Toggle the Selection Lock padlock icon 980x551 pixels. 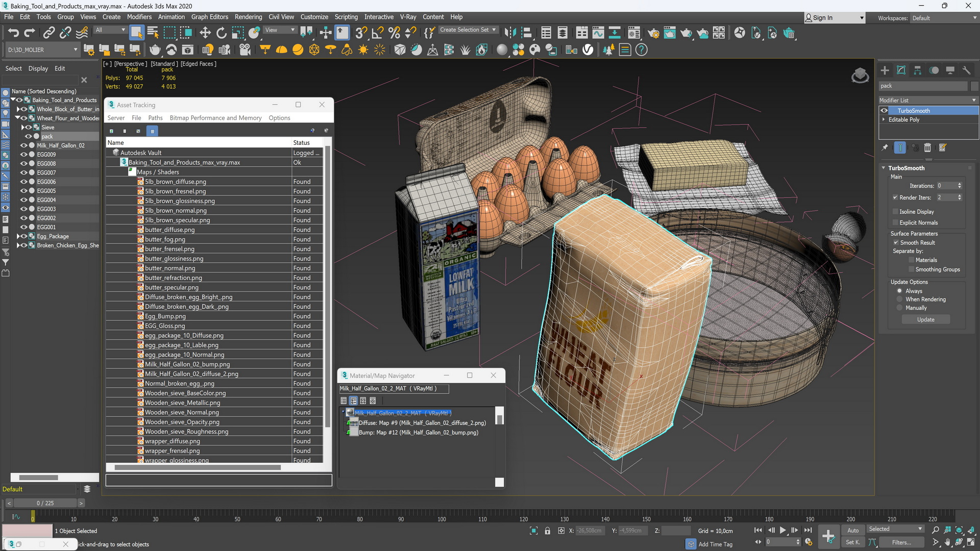coord(547,531)
